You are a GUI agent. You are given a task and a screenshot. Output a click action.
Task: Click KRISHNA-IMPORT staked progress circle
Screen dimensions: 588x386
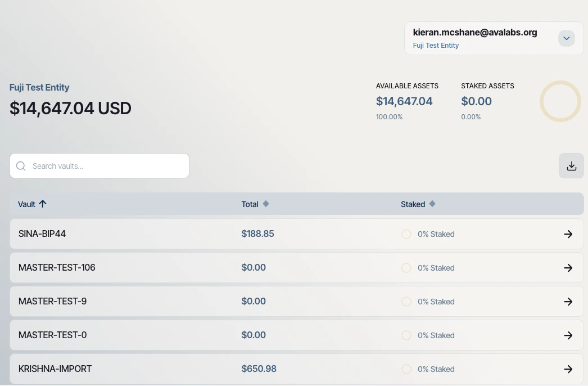[x=406, y=369]
